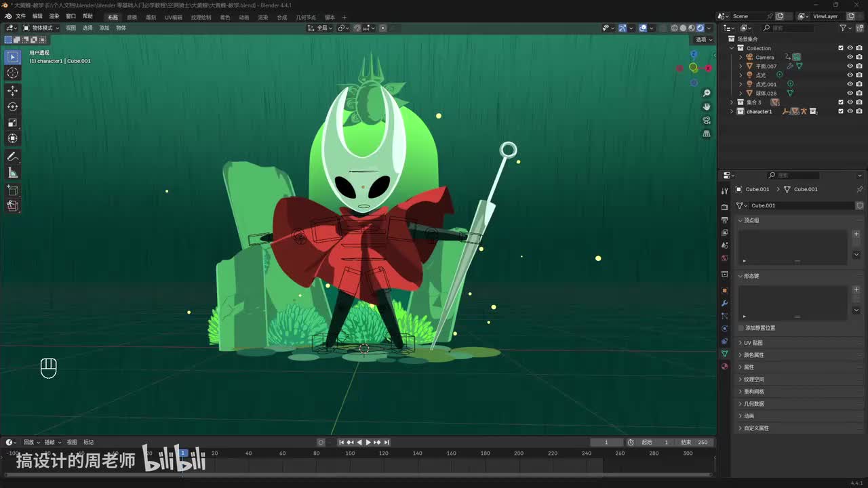The width and height of the screenshot is (868, 488).
Task: Open the Material properties tab
Action: pos(724,367)
